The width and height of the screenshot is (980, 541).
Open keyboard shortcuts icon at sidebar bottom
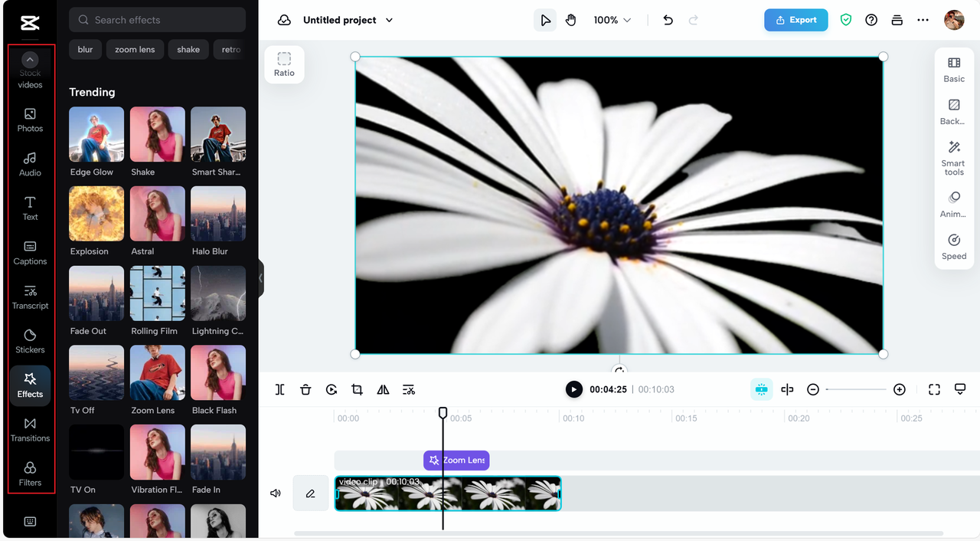tap(30, 522)
